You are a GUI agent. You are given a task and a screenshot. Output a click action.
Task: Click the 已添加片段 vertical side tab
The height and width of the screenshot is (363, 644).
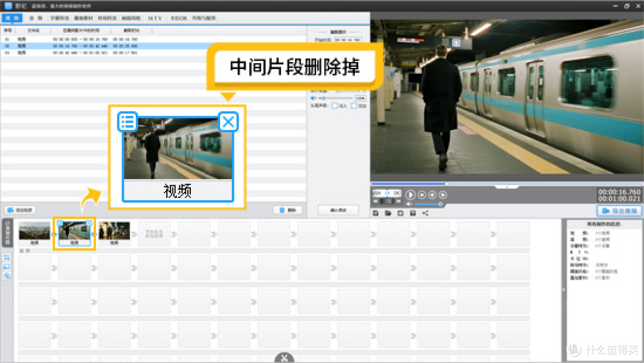(7, 233)
